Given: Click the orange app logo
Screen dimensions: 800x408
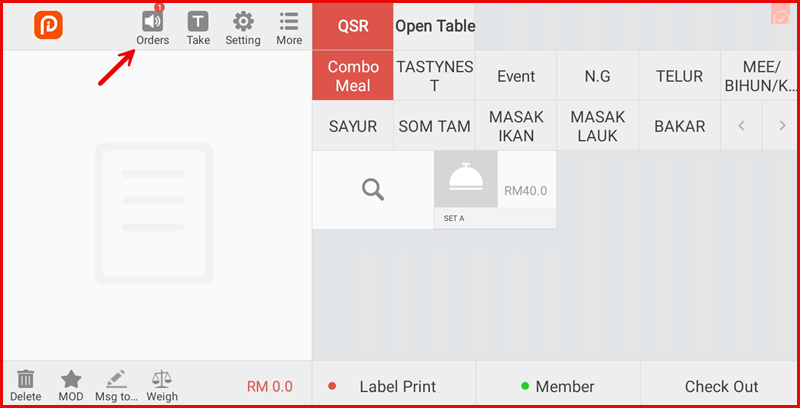Looking at the screenshot, I should coord(48,25).
